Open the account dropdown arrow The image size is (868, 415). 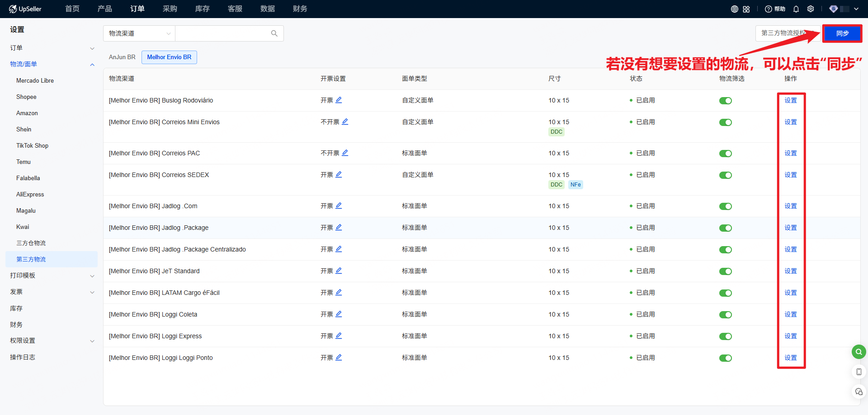point(856,9)
